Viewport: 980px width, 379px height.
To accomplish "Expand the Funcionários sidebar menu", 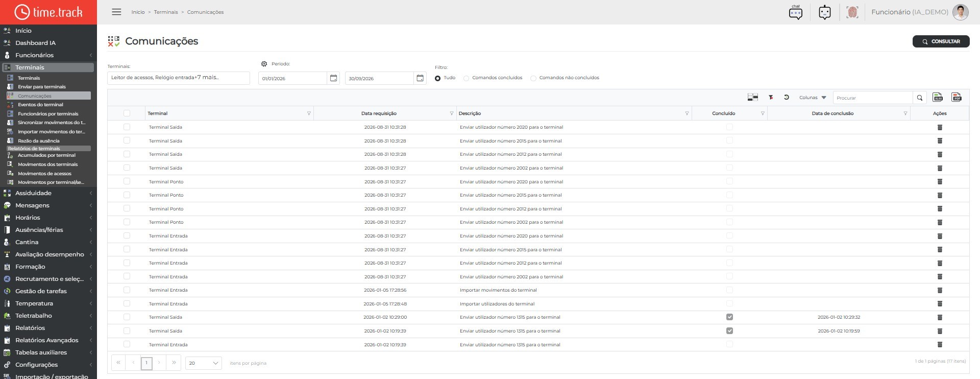I will [48, 55].
